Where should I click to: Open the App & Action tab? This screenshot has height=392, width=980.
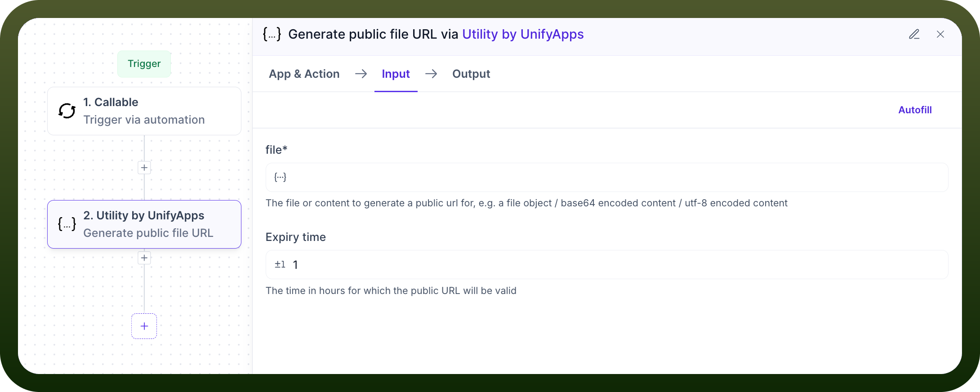304,74
